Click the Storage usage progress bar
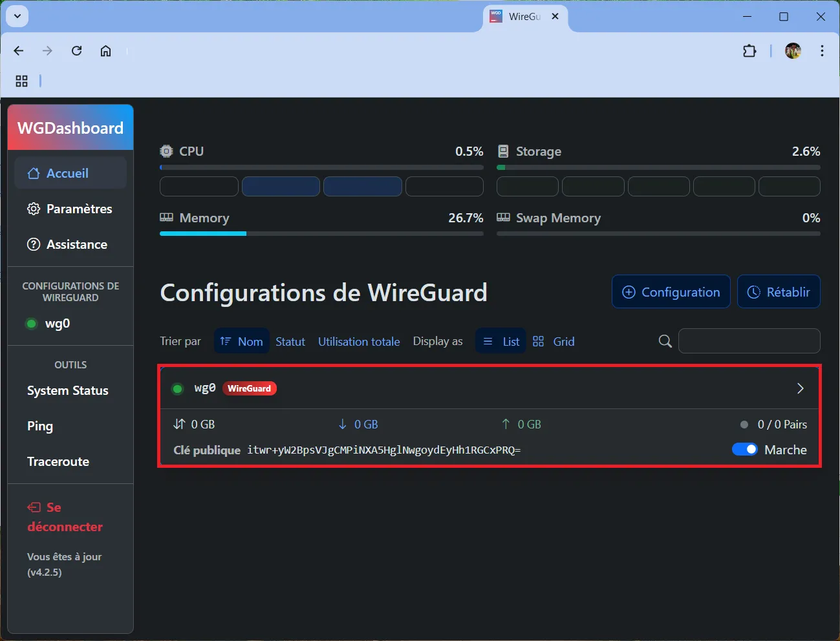 [658, 167]
